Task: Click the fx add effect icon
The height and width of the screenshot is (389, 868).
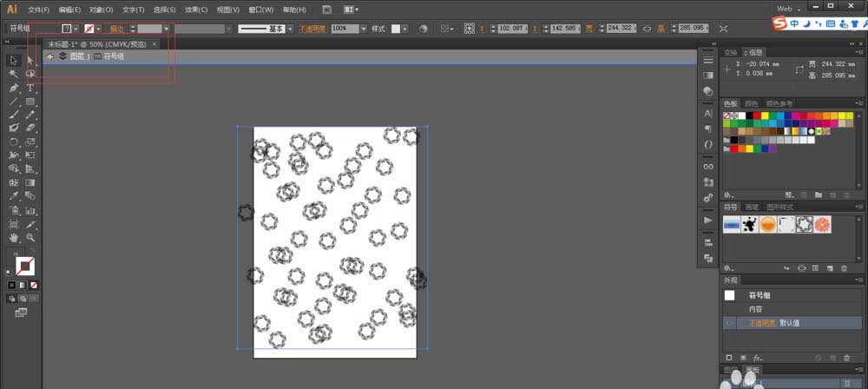Action: tap(758, 358)
